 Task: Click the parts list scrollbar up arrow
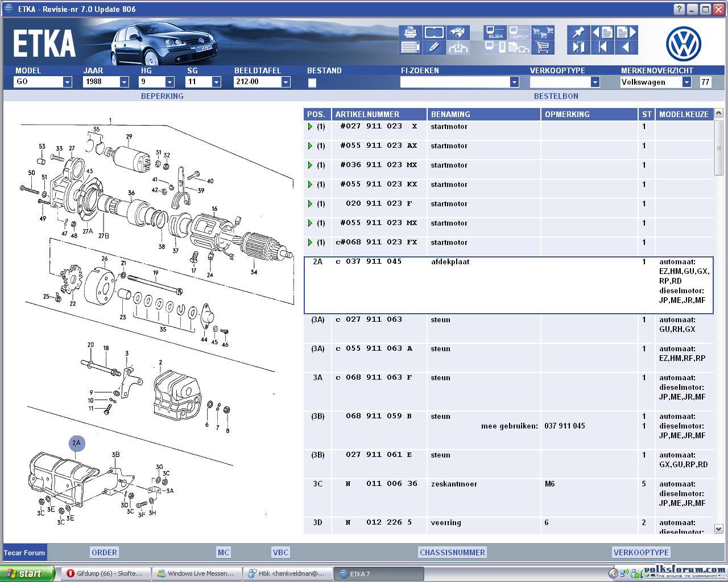click(718, 114)
